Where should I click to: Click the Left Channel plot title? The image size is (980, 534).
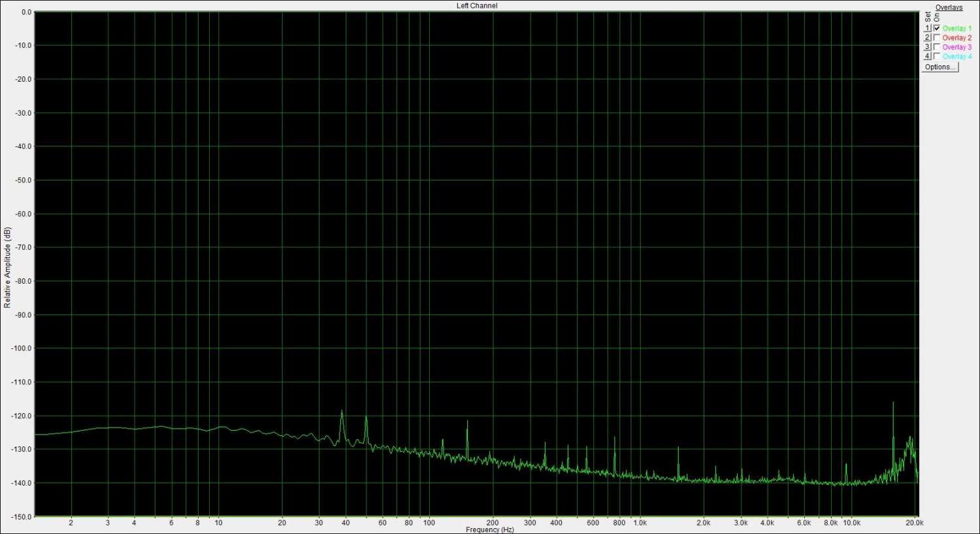point(477,6)
